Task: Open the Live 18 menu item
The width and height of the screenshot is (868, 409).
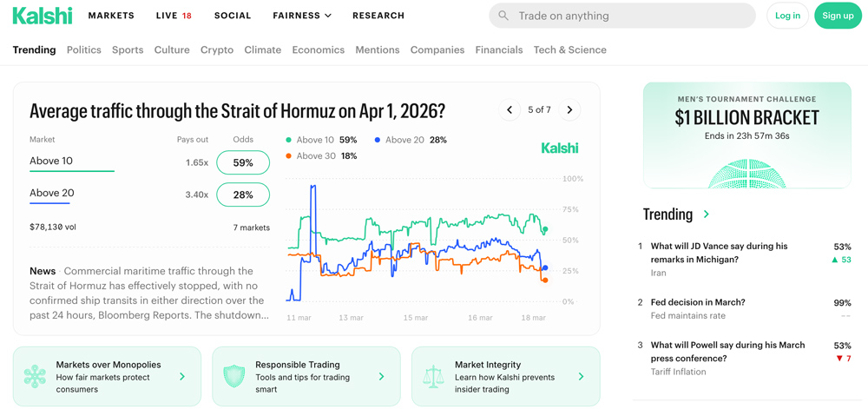Action: pos(174,16)
